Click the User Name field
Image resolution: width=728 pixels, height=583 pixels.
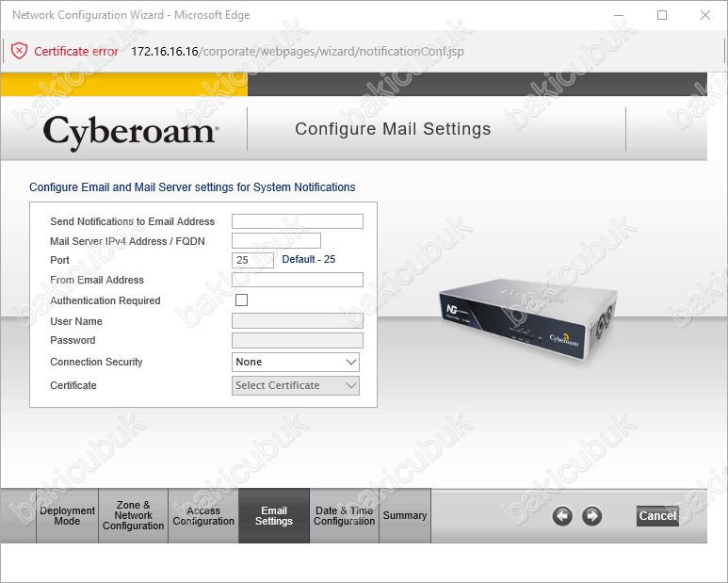298,321
